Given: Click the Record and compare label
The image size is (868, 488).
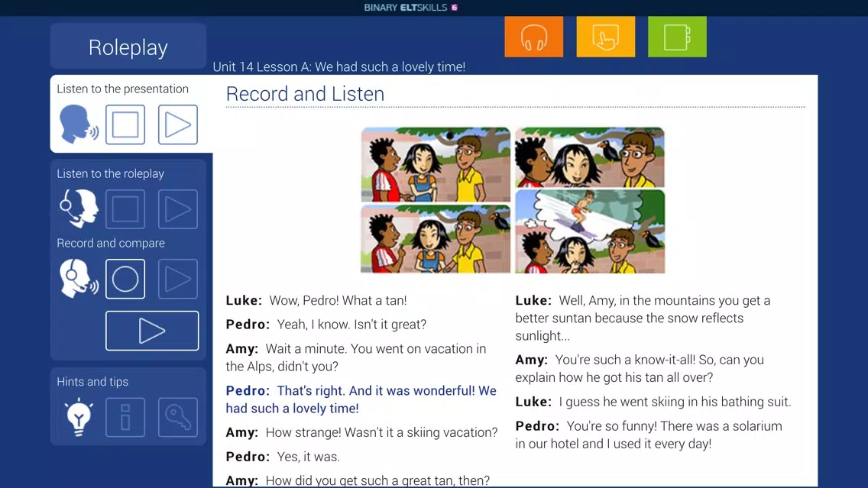Looking at the screenshot, I should tap(111, 243).
